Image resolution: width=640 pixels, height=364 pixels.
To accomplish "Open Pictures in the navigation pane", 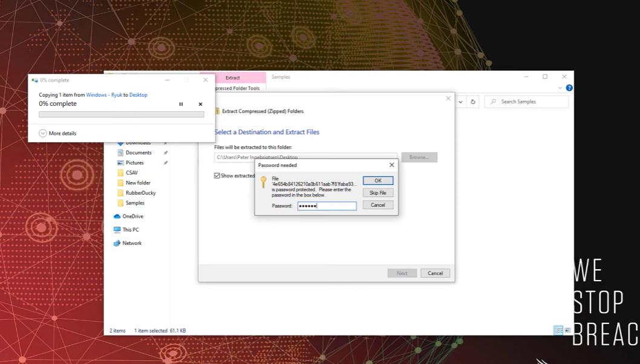I will [x=135, y=163].
